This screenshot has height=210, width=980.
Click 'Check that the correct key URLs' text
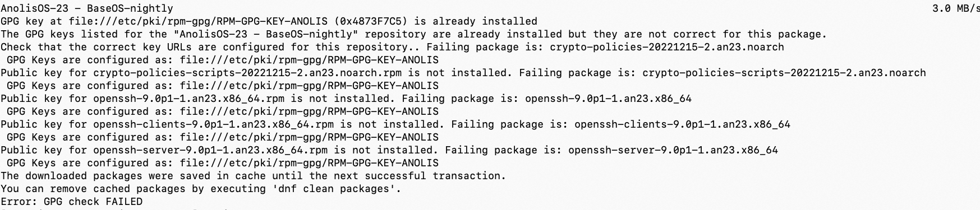(96, 47)
